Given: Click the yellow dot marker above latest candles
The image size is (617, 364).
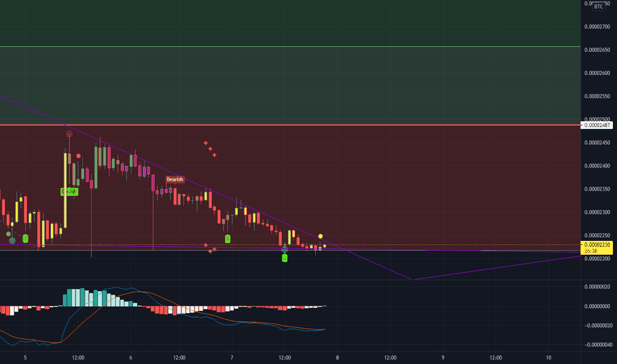Looking at the screenshot, I should pyautogui.click(x=320, y=236).
